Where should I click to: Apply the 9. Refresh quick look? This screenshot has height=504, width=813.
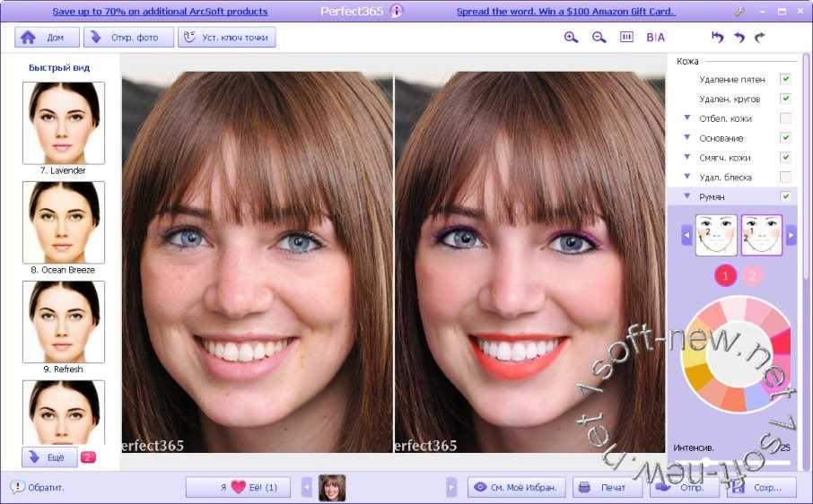click(x=63, y=322)
